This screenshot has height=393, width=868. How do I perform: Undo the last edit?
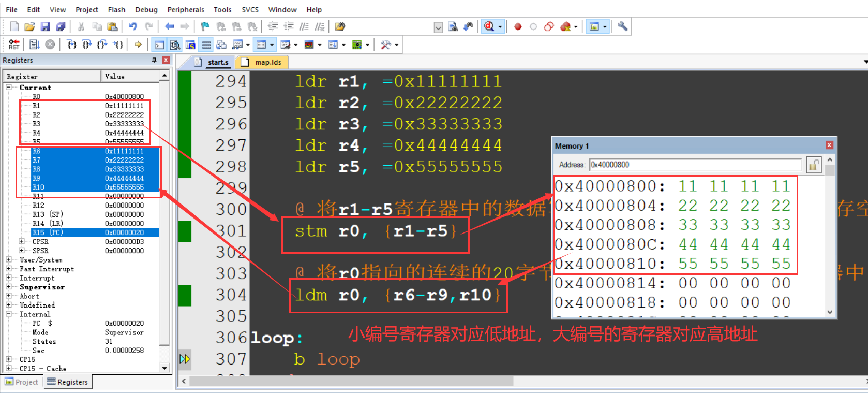133,26
